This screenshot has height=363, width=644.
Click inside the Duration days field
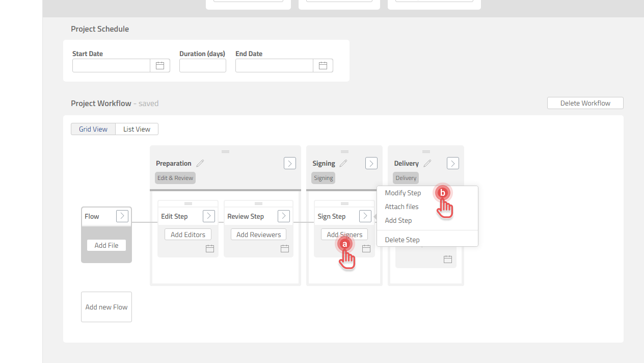[x=202, y=65]
